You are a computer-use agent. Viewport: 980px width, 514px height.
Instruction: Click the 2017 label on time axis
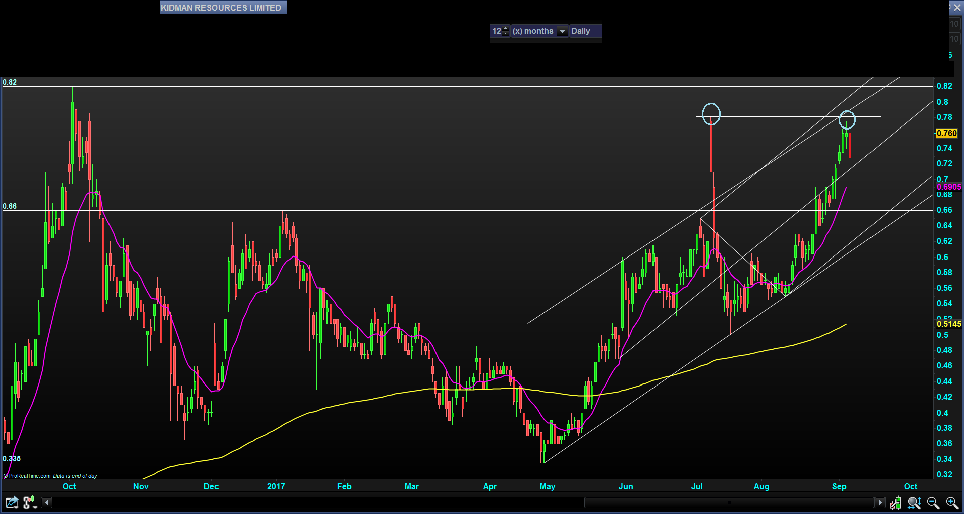(276, 486)
